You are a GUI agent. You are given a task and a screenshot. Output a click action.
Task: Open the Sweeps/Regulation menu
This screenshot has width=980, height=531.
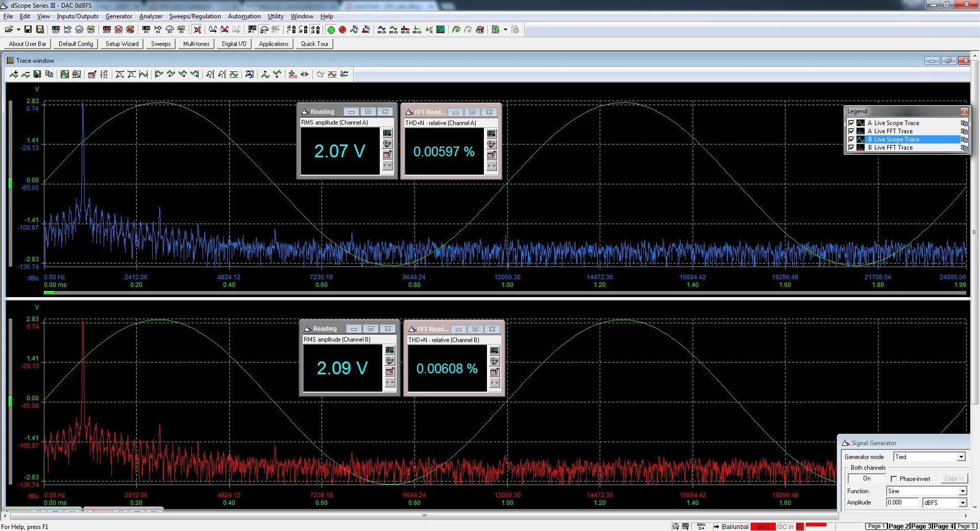pyautogui.click(x=195, y=16)
